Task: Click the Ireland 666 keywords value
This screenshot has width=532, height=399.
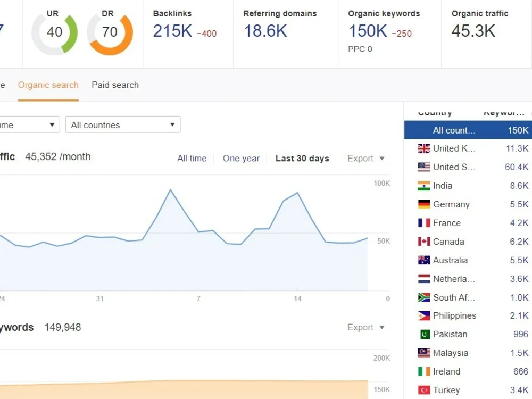Action: pos(521,371)
